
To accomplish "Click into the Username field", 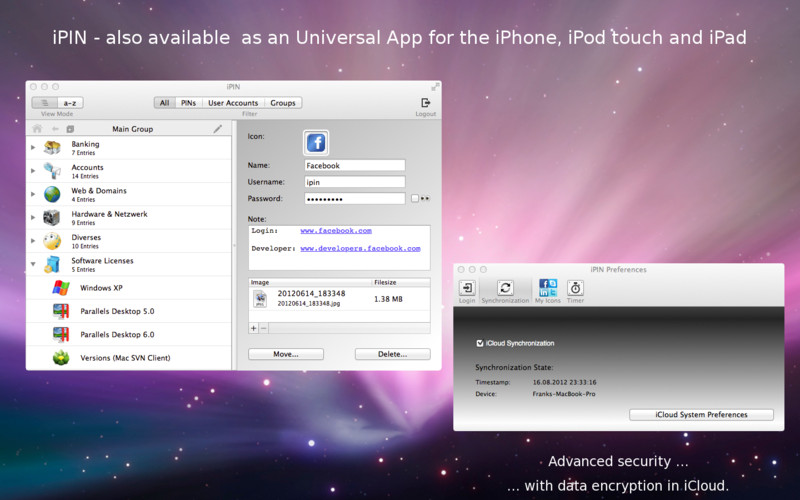I will (354, 182).
